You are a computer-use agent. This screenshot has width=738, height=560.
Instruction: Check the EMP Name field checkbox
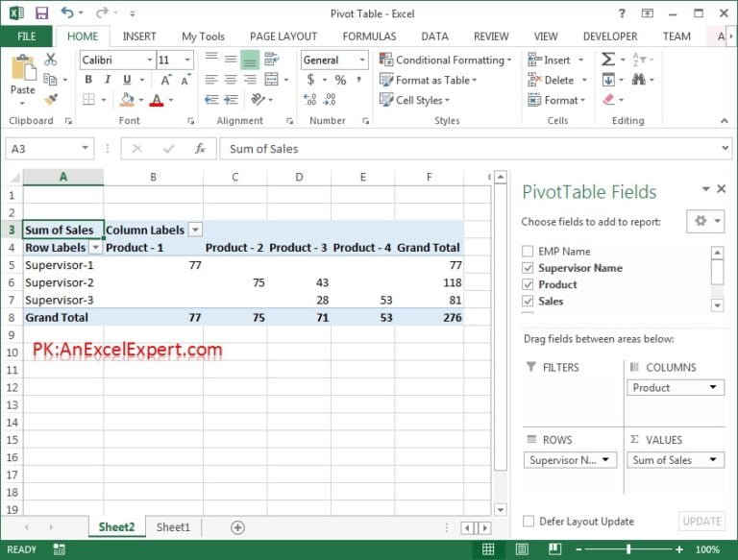coord(528,252)
